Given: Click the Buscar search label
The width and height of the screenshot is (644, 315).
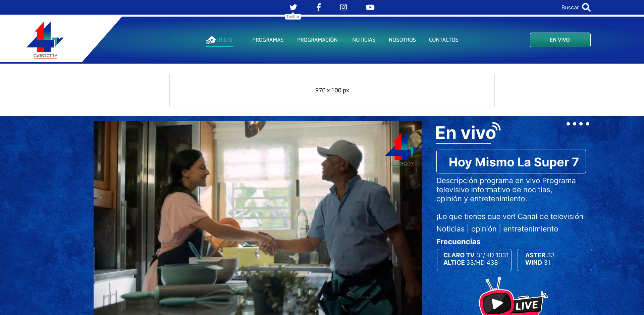Looking at the screenshot, I should coord(570,7).
